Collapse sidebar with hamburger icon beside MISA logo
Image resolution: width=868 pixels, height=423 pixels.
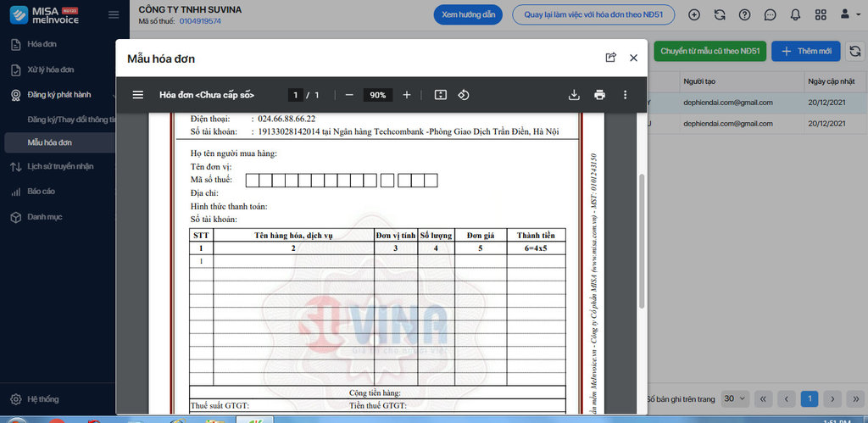point(114,15)
